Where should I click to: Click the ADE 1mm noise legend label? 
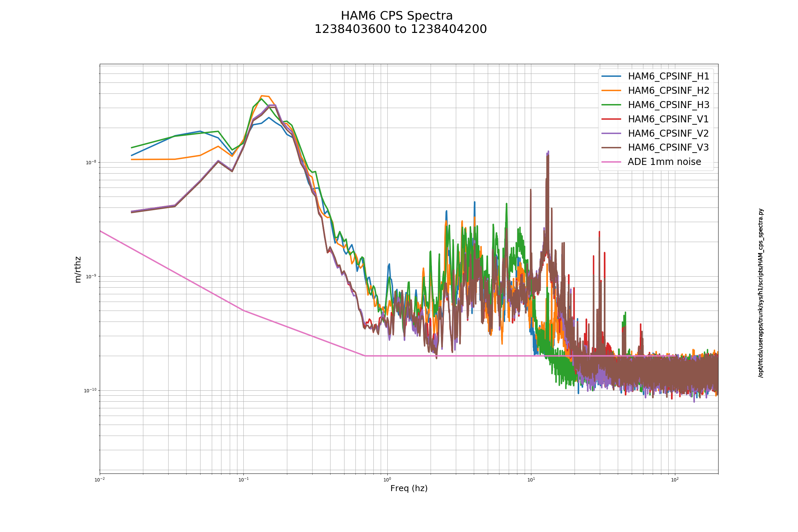[x=664, y=162]
